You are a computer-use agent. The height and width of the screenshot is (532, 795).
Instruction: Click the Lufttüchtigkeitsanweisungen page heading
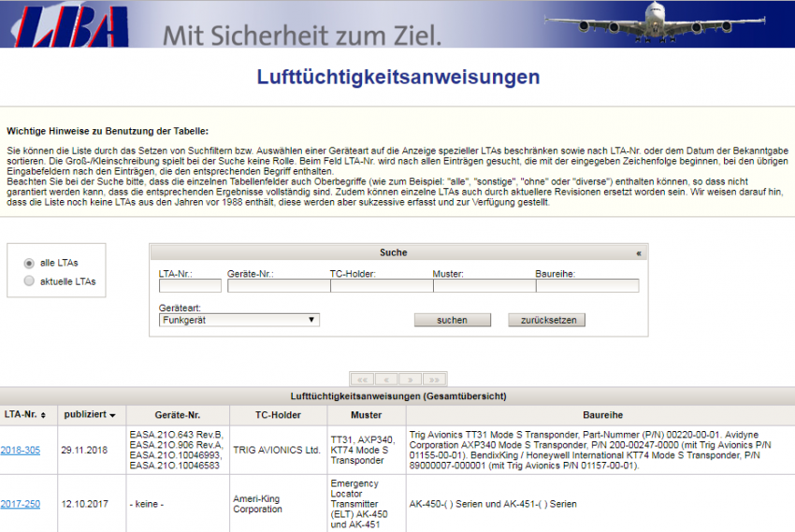coord(398,77)
